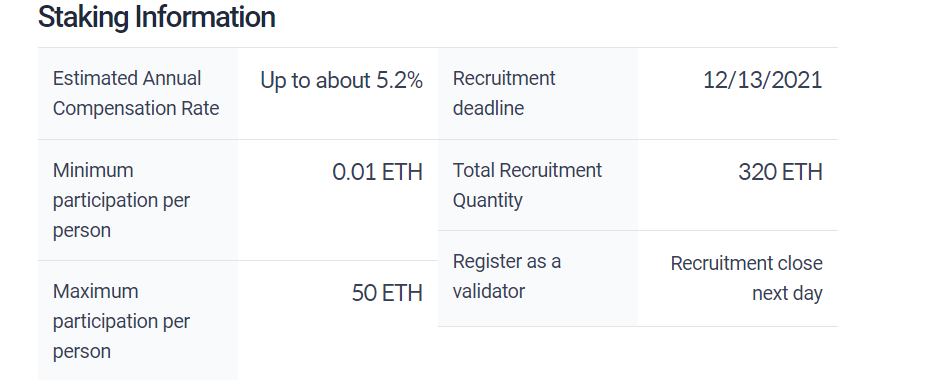Click the 0.01 ETH minimum value

[x=377, y=172]
